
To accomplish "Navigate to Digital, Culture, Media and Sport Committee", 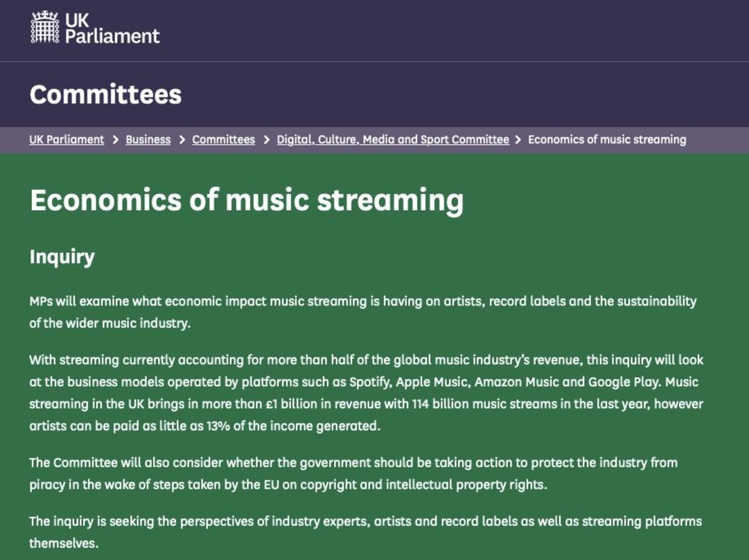I will tap(393, 139).
